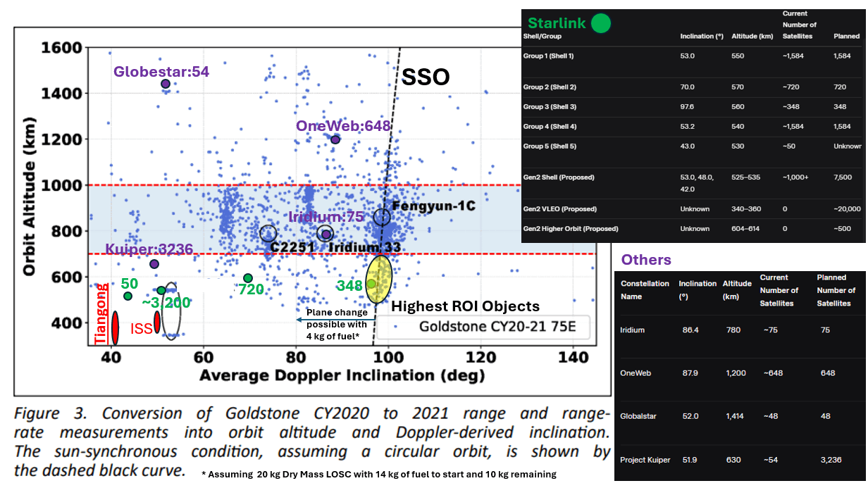The width and height of the screenshot is (868, 488).
Task: Click the Iridium 33 text label
Action: (365, 247)
